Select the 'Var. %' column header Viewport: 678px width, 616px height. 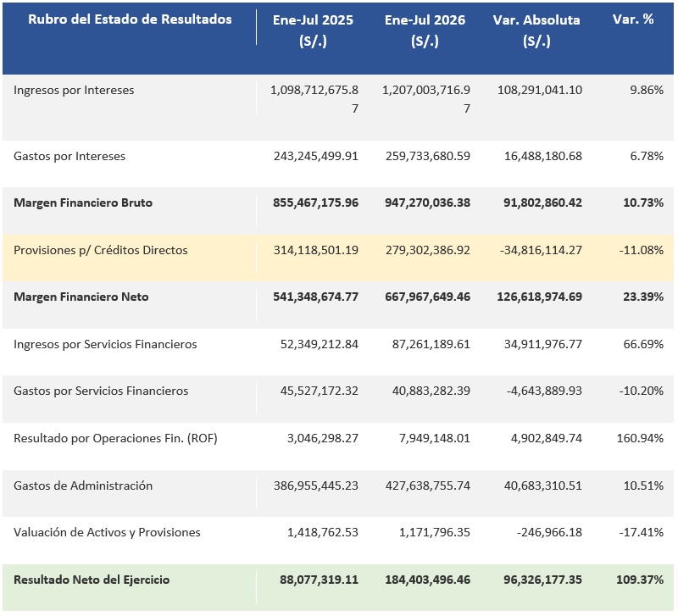point(633,19)
